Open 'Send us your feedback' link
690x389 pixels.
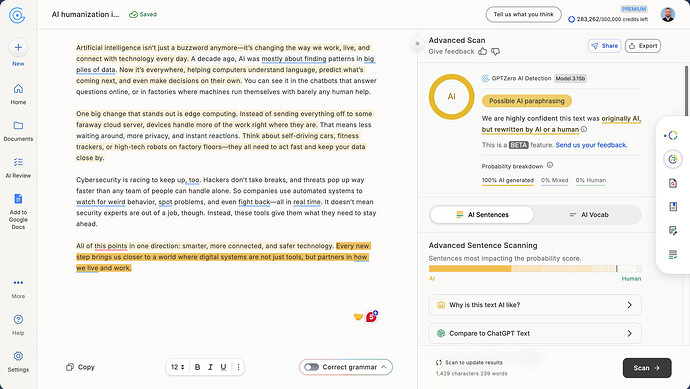[x=591, y=145]
